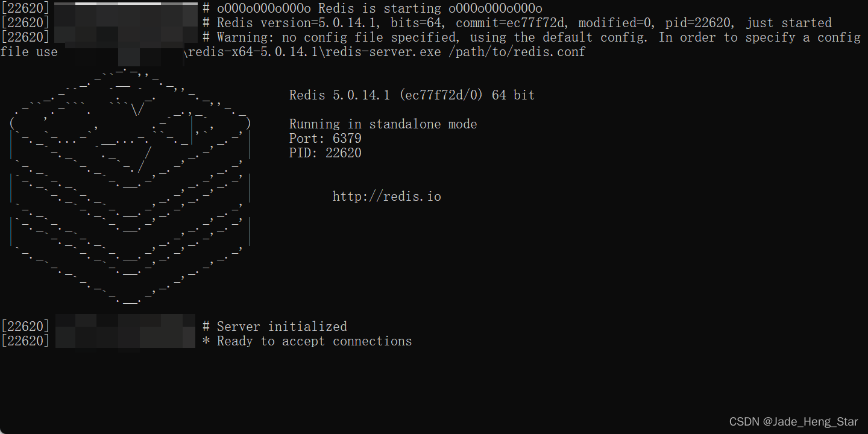Click [22620] prefix of Ready to accept line
Viewport: 868px width, 434px height.
(25, 341)
